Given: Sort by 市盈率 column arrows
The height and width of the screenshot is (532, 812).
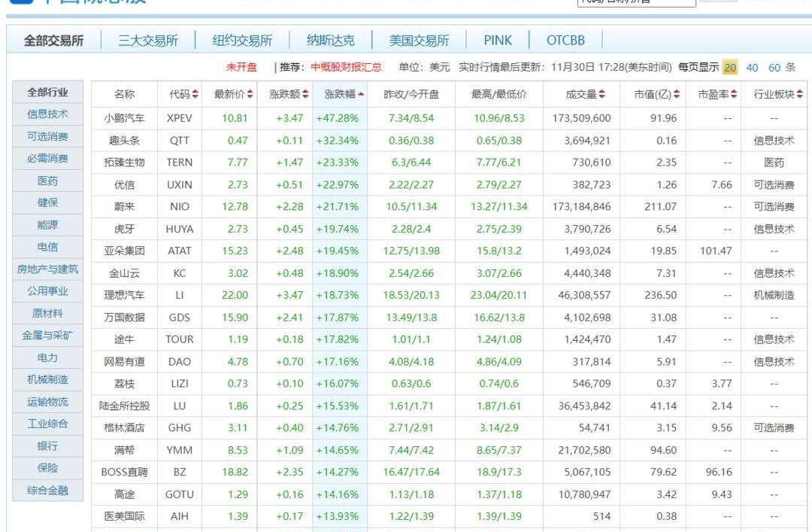Looking at the screenshot, I should coord(734,94).
